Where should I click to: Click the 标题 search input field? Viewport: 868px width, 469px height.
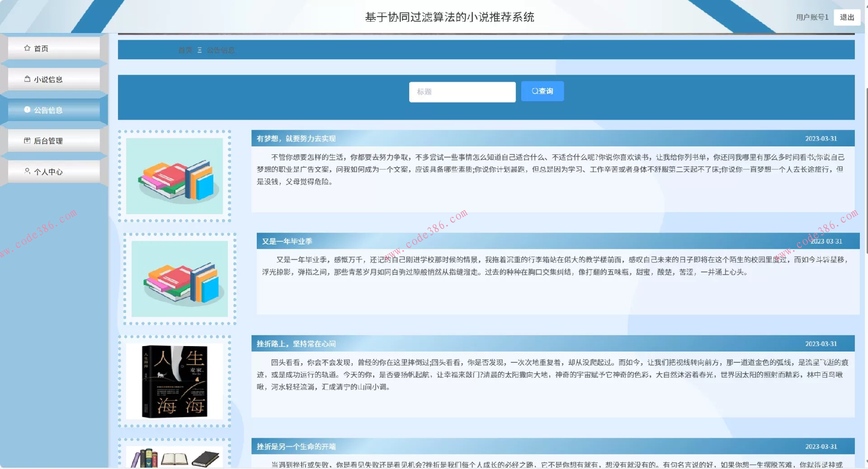462,92
